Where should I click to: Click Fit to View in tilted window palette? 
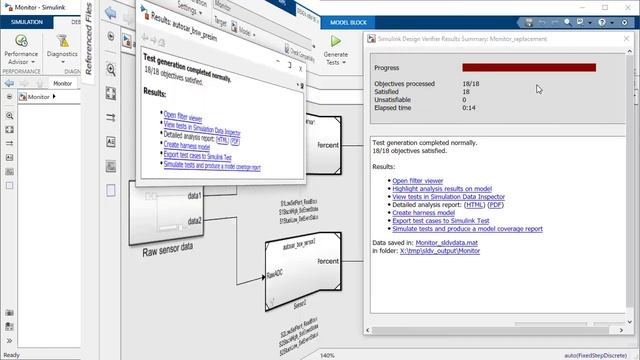[111, 93]
